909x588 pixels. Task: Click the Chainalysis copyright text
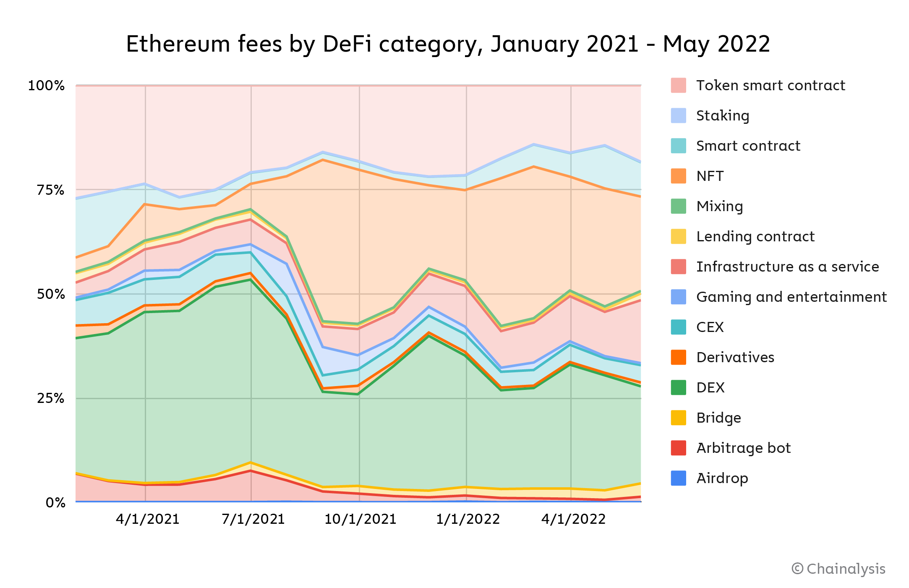click(x=838, y=569)
